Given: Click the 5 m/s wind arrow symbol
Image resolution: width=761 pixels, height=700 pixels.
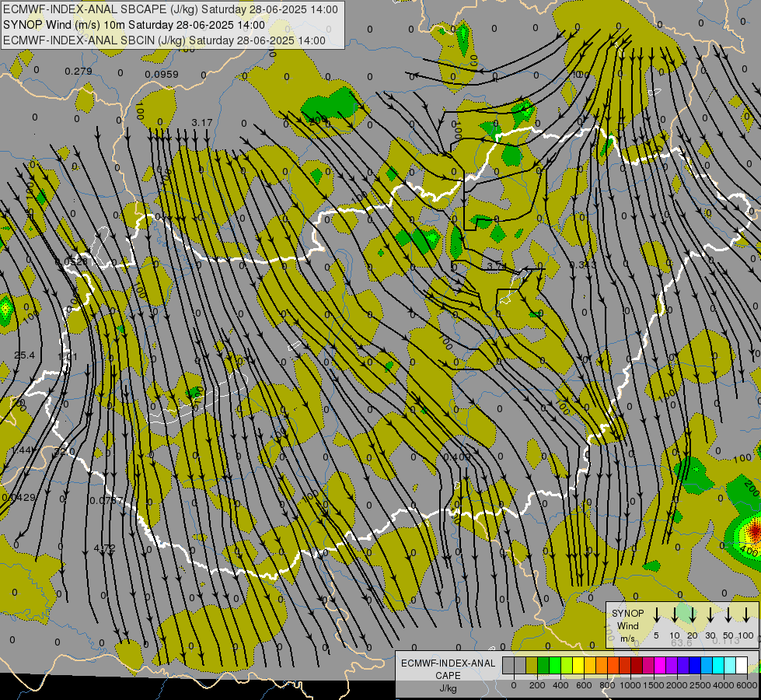Looking at the screenshot, I should click(x=656, y=615).
